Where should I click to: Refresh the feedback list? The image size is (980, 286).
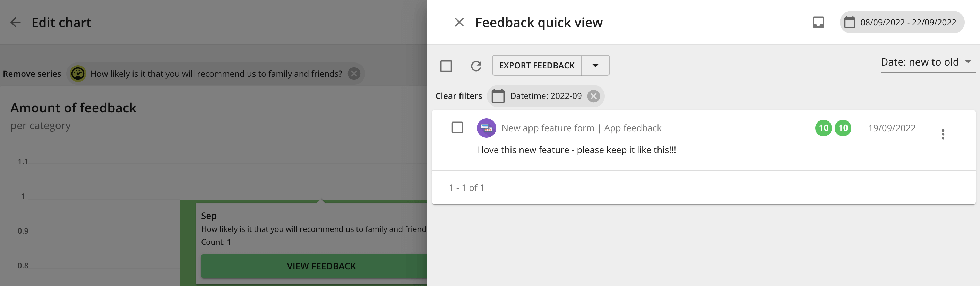click(x=476, y=66)
